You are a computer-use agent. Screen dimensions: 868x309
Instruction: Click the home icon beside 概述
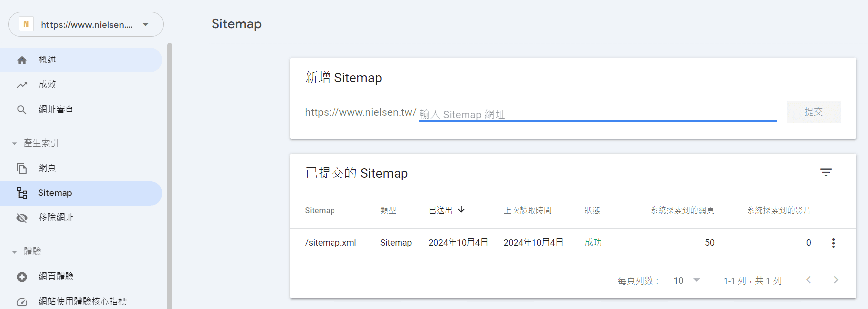[22, 60]
